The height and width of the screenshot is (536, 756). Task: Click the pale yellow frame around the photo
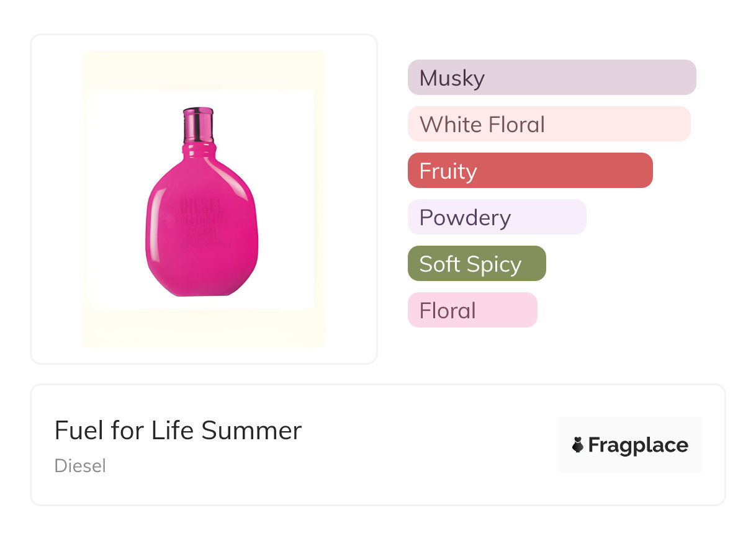pos(204,329)
